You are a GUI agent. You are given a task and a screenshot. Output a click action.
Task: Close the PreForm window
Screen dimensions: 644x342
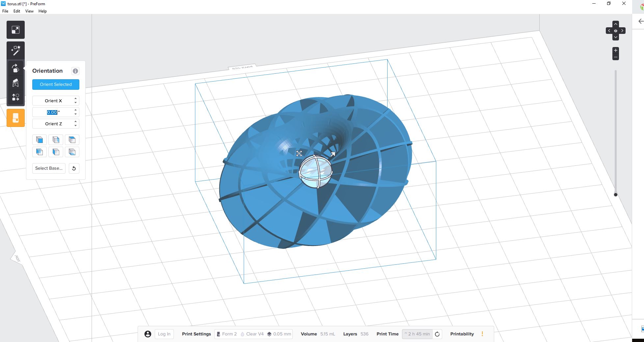click(624, 4)
